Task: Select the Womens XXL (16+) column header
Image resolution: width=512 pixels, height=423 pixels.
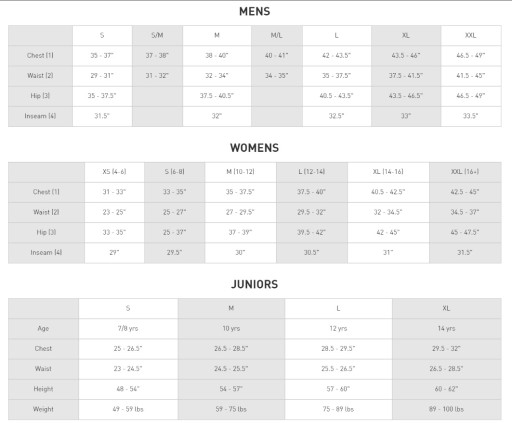Action: [465, 172]
